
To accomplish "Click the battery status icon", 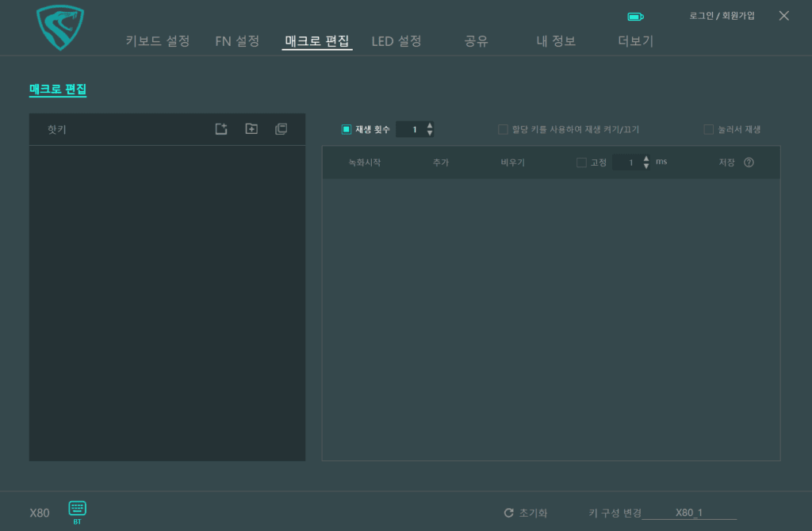I will (635, 16).
